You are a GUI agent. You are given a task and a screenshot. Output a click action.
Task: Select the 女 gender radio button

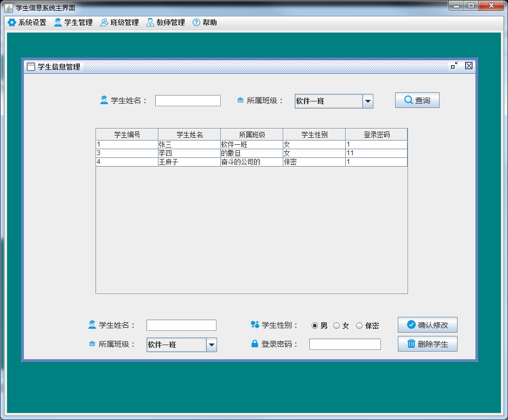336,326
